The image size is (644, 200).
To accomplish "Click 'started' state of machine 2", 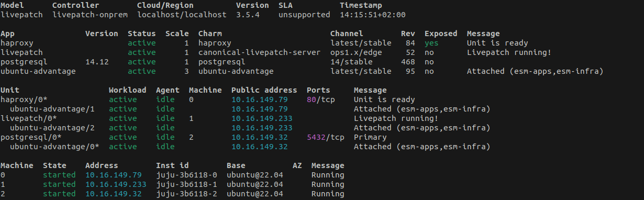I will (x=59, y=194).
